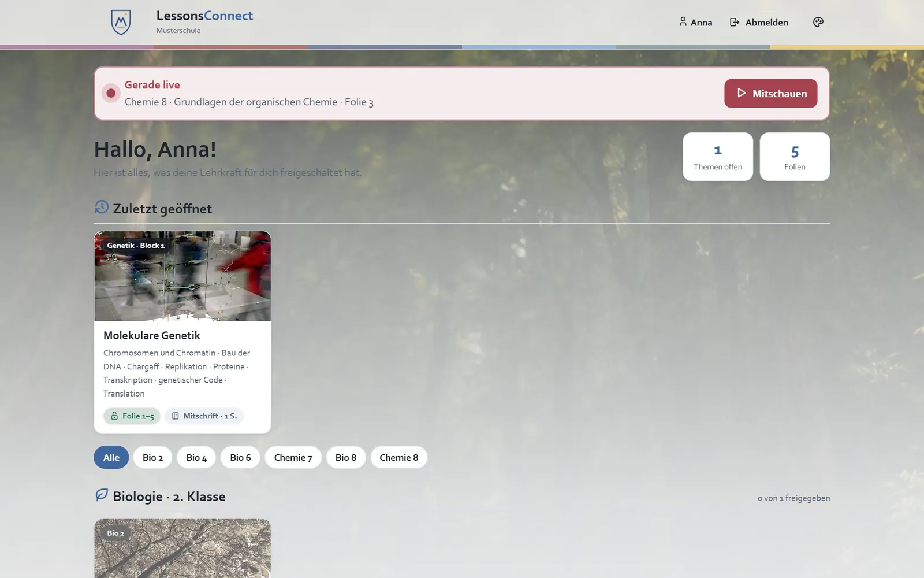924x578 pixels.
Task: Click the Bio 2 card thumbnail
Action: pyautogui.click(x=182, y=548)
